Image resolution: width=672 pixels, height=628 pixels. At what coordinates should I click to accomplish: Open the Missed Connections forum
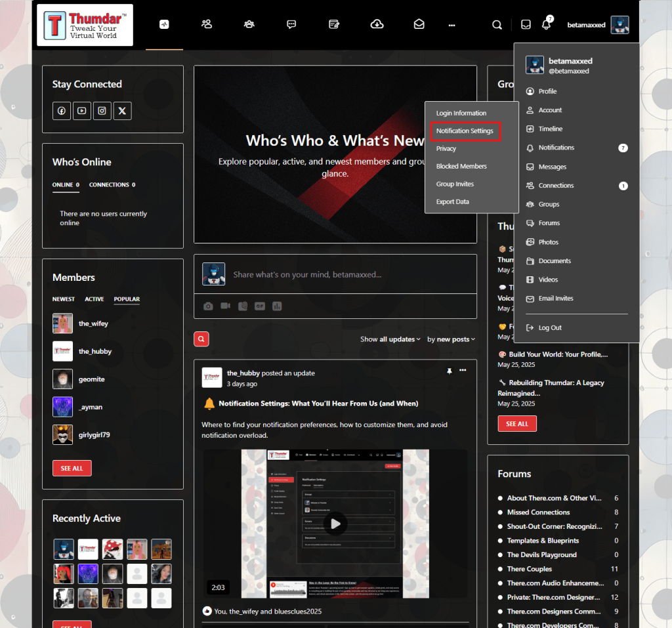(x=538, y=513)
